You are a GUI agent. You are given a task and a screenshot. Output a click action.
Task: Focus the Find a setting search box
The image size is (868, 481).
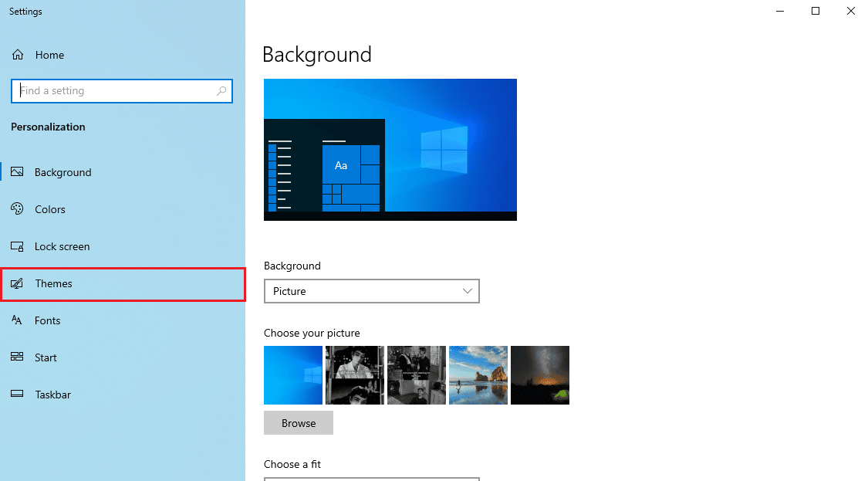pos(116,91)
